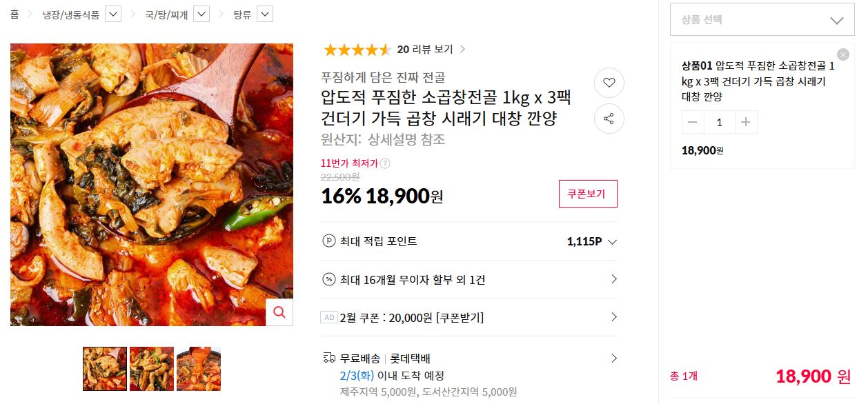This screenshot has height=404, width=868.
Task: Increase quantity with the plus button
Action: click(x=745, y=122)
